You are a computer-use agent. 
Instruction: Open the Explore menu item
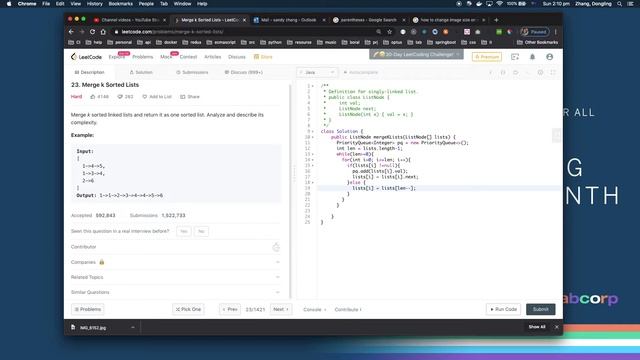pyautogui.click(x=116, y=57)
